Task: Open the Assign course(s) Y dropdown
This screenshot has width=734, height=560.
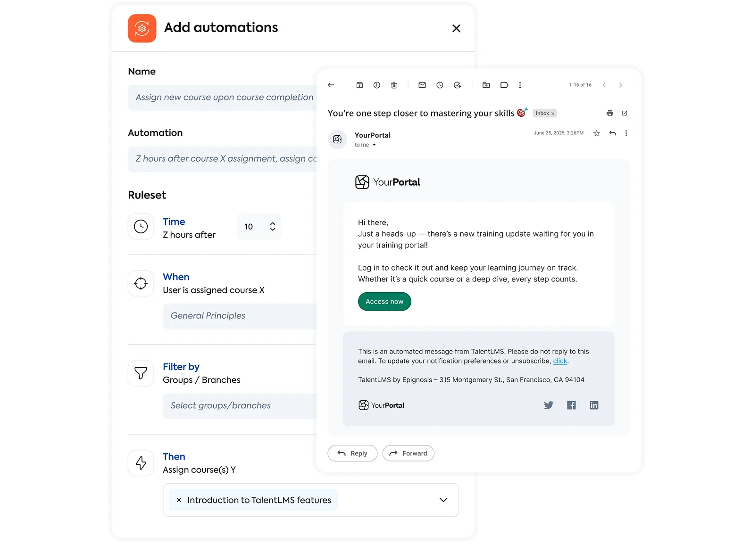Action: [443, 500]
